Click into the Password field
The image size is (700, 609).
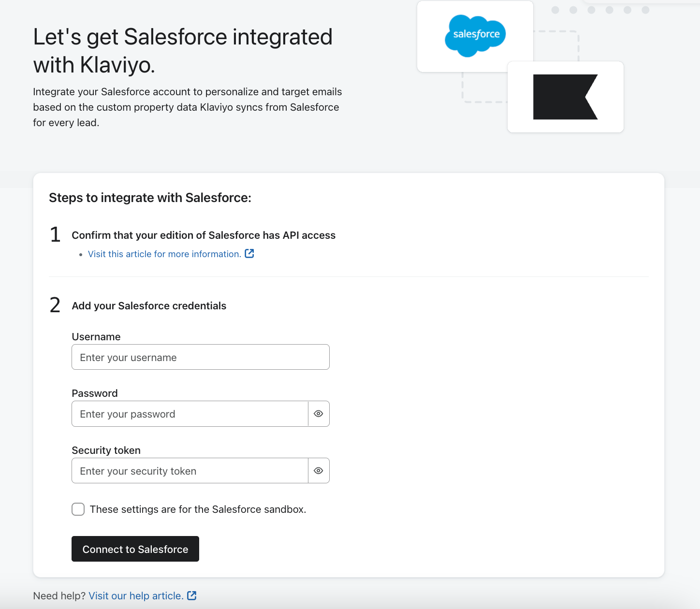[190, 414]
